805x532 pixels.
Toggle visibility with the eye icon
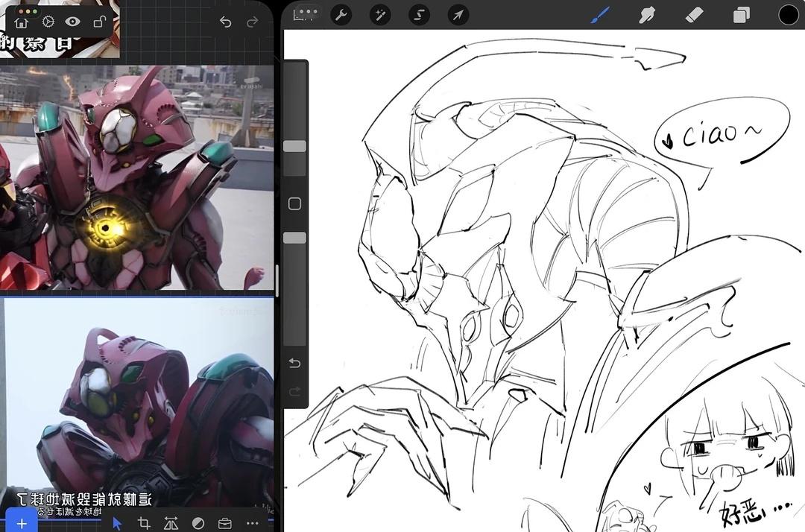click(72, 23)
